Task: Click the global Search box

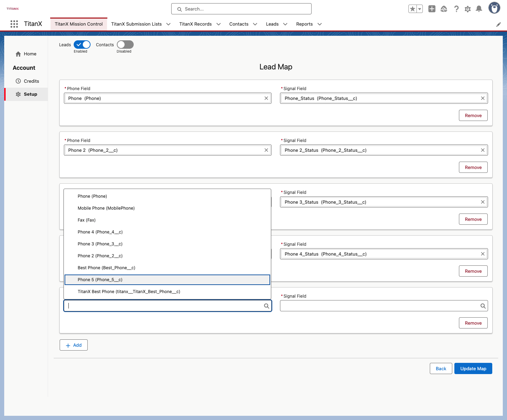Action: point(241,9)
